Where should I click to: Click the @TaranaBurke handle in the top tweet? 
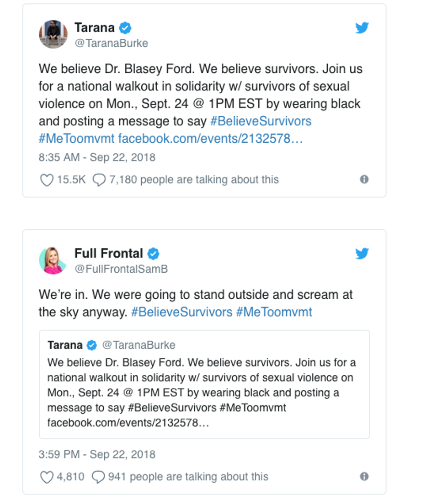[x=111, y=43]
